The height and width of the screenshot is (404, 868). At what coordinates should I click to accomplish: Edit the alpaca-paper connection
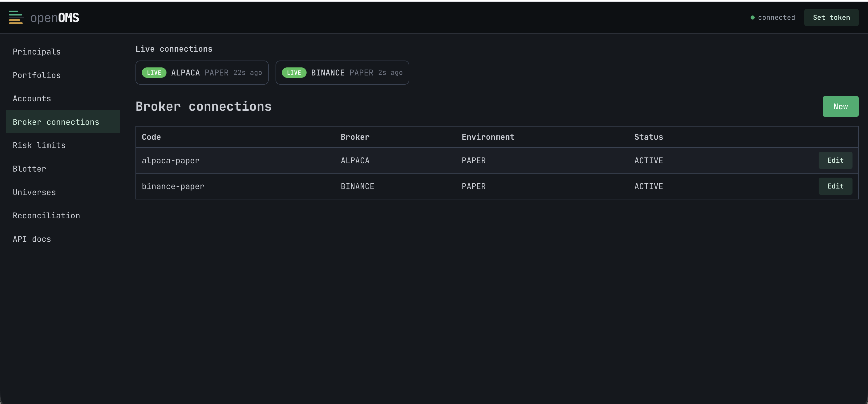tap(835, 160)
